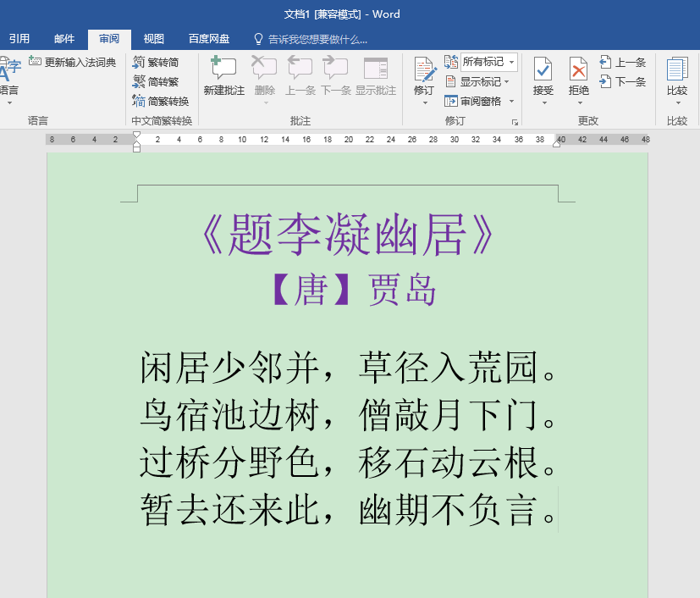Viewport: 700px width, 598px height.
Task: Toggle Track Changes (修订) icon
Action: (425, 69)
